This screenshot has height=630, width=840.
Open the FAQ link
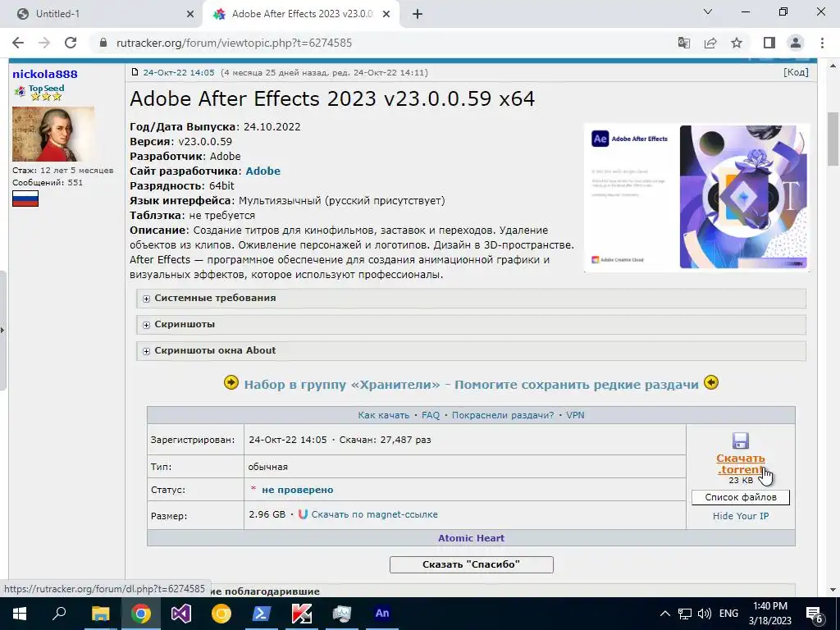pos(431,415)
